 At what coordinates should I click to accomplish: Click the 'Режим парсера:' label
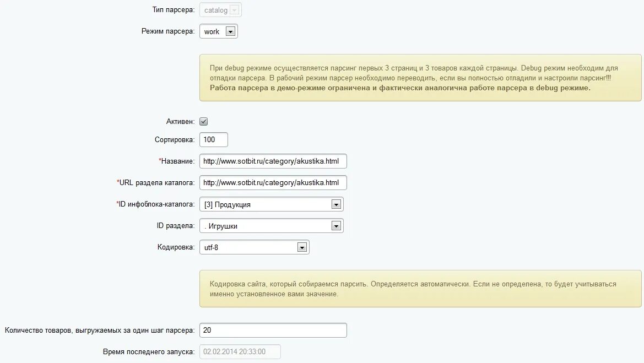168,31
